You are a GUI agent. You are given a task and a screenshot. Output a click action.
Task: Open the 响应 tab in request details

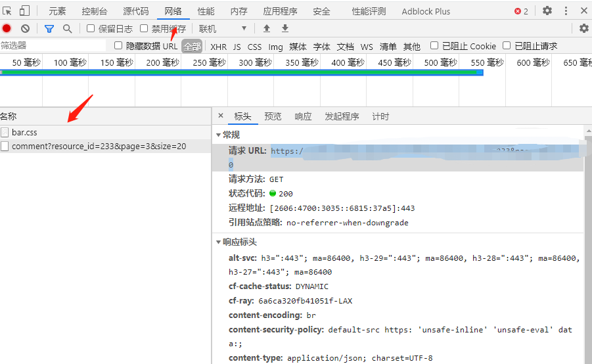(303, 116)
